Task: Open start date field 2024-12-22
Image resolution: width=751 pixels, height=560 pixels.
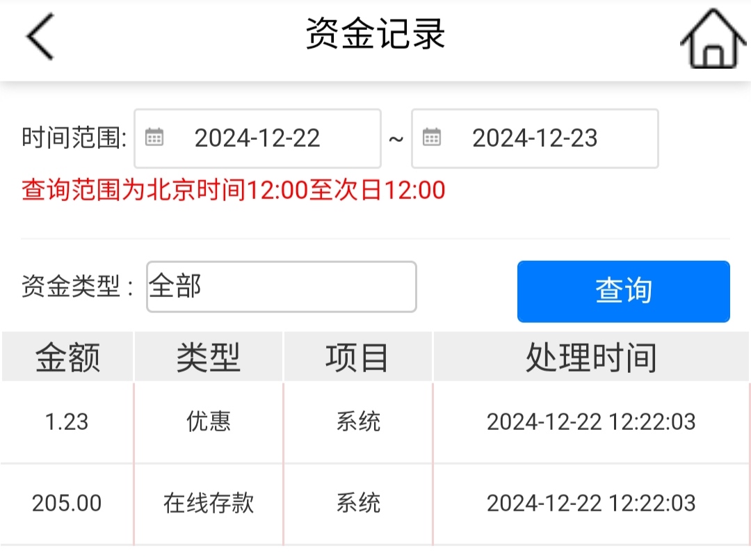Action: tap(257, 138)
